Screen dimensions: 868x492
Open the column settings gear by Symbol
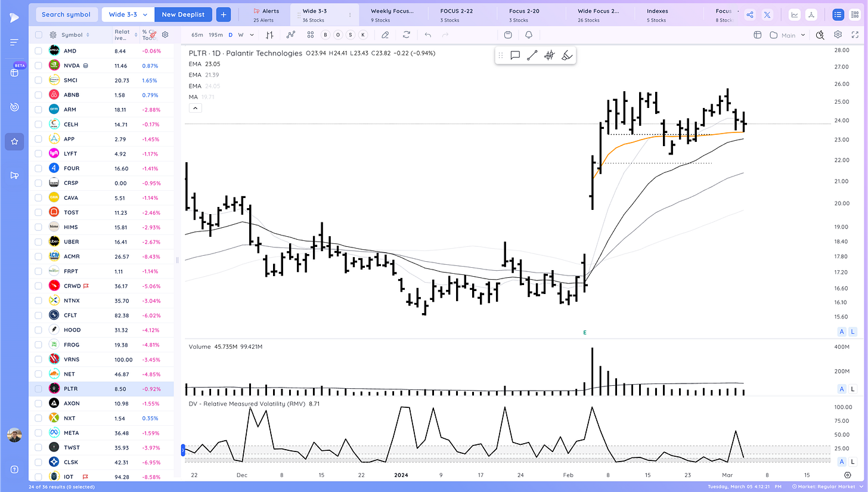[53, 35]
